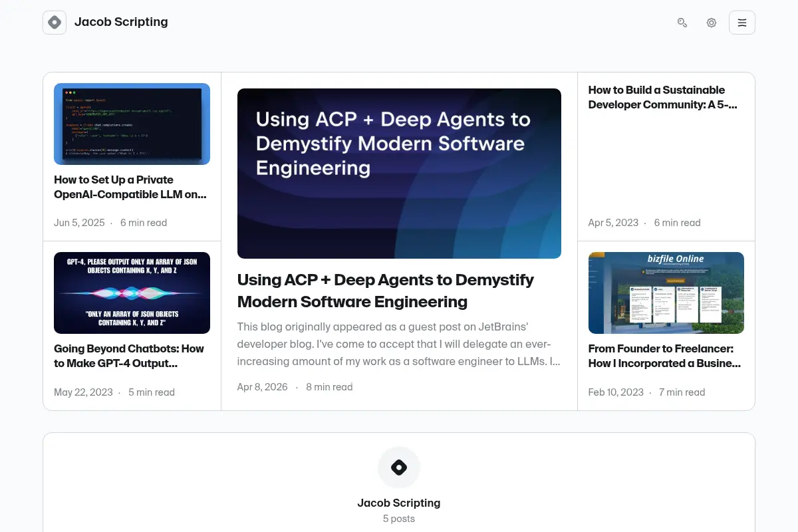The image size is (798, 532).
Task: Click the search magnifier icon in header
Action: click(x=682, y=23)
